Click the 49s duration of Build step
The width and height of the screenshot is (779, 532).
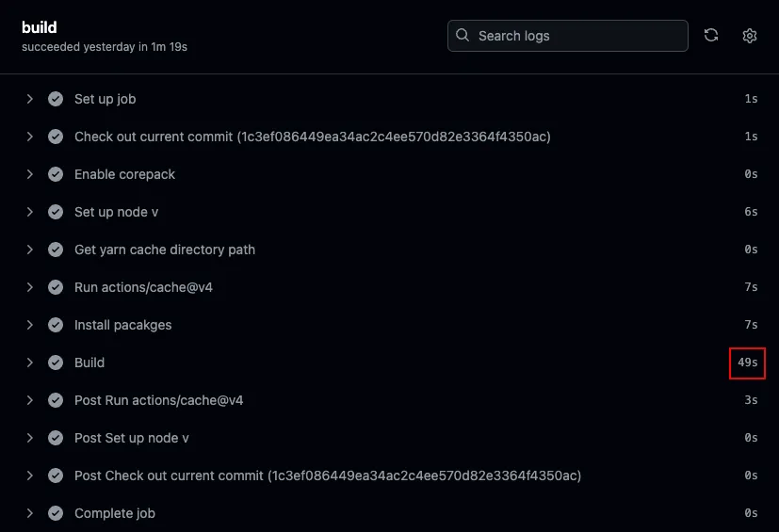[x=747, y=363]
